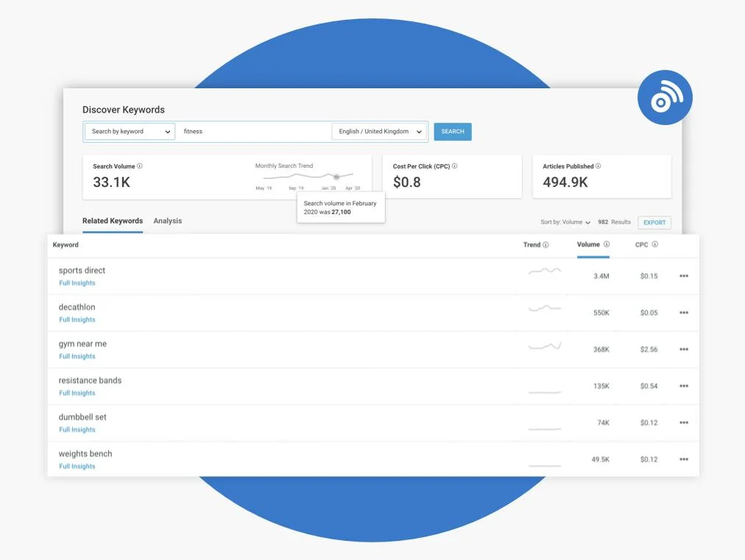Click the decathlon trend sparkline
This screenshot has width=745, height=560.
click(545, 308)
